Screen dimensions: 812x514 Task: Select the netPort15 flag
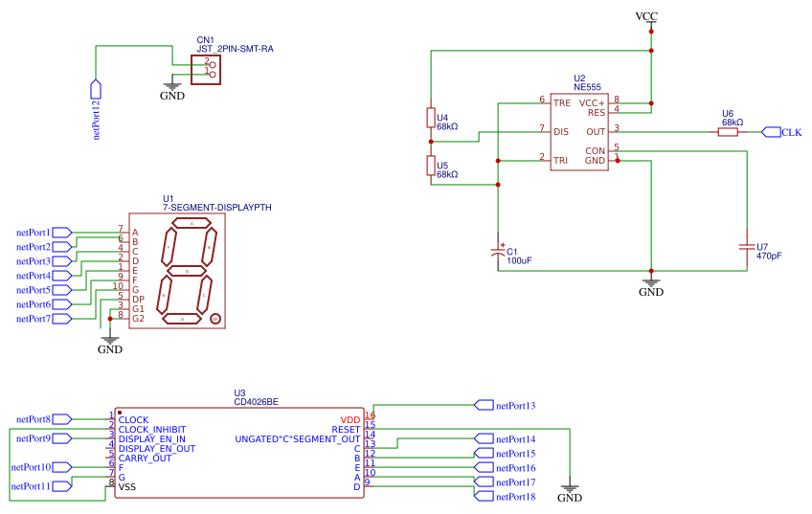click(505, 454)
